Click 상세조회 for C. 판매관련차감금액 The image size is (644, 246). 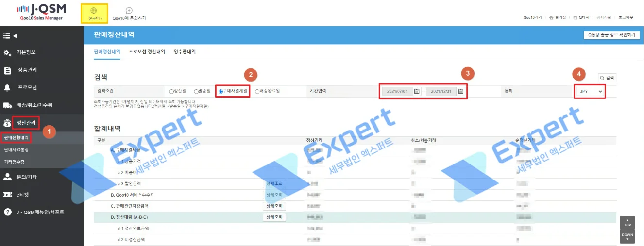pos(274,206)
